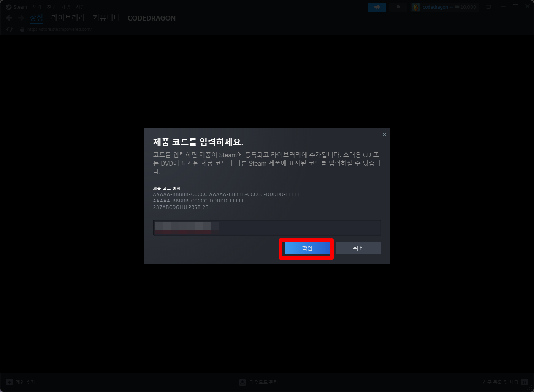Click the ₩ 10,000 wallet balance
The image size is (534, 392).
pos(466,7)
